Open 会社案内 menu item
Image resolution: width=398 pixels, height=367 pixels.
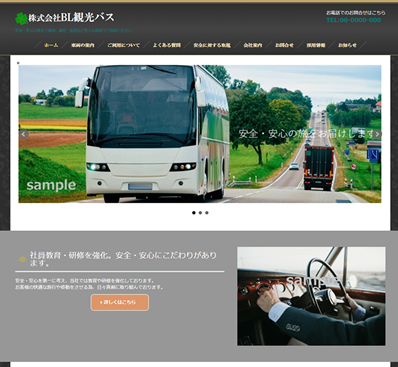point(253,45)
